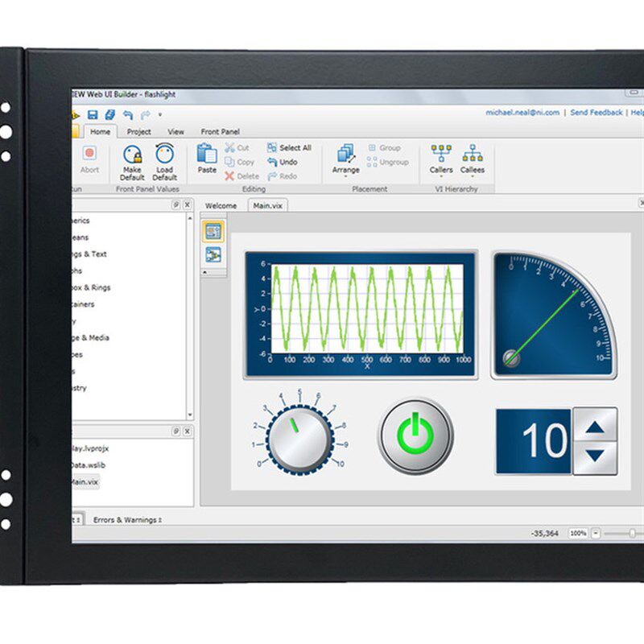644x644 pixels.
Task: Switch to front panel view icon
Action: 213,232
